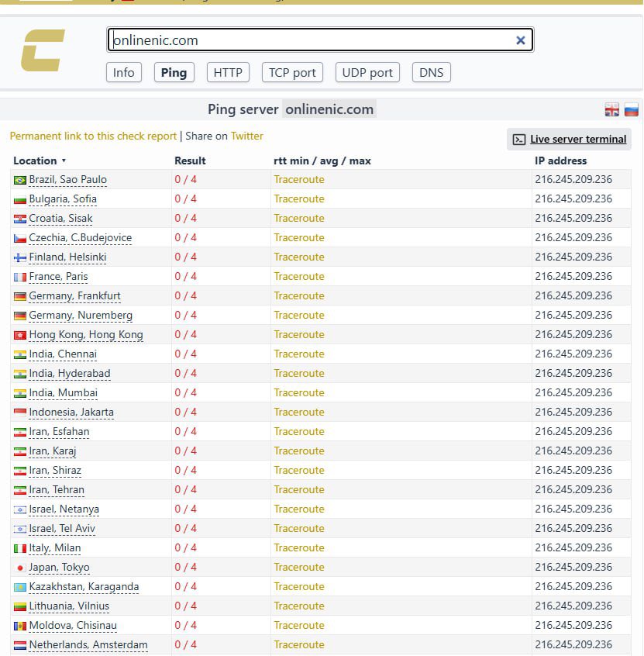
Task: Click the Hong Kong, Hong Kong location name
Action: point(86,335)
